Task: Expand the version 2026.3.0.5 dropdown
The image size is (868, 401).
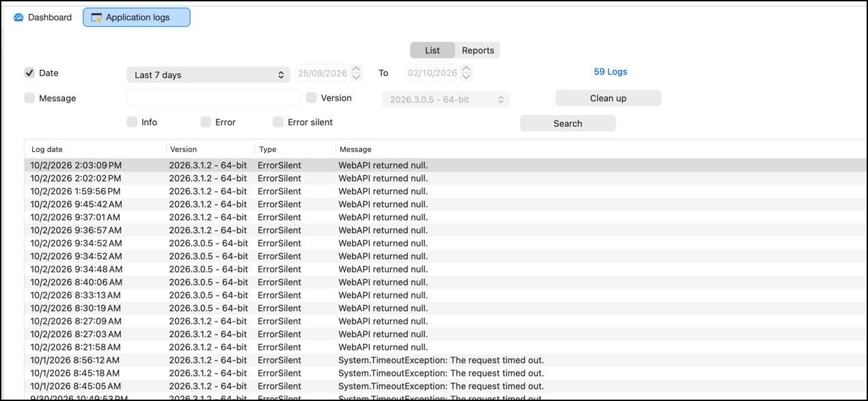Action: (446, 99)
